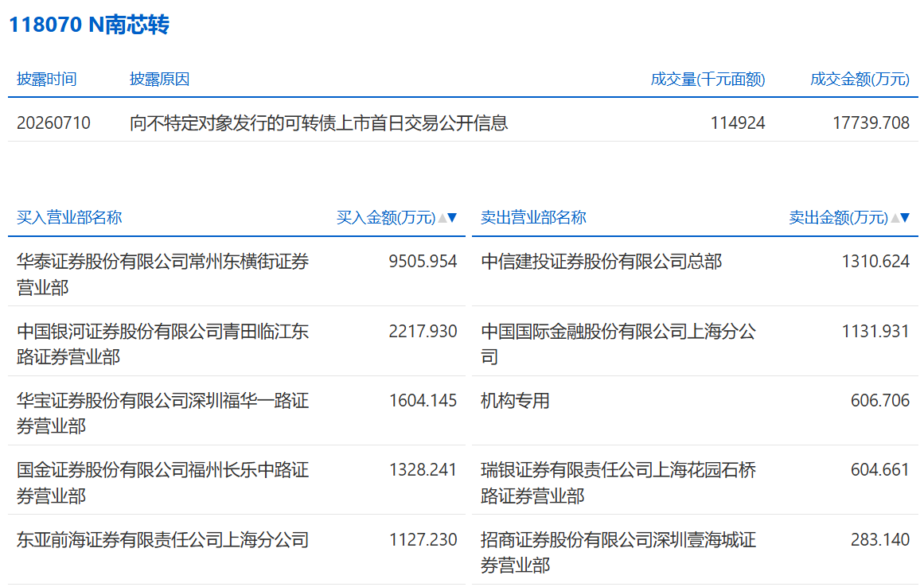
Task: Select sell amount 283.140
Action: coord(880,539)
